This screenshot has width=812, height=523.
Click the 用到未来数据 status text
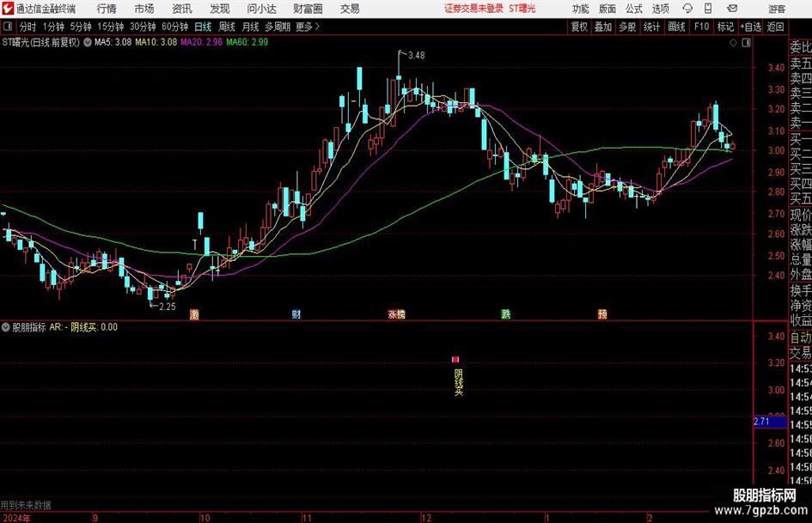[26, 505]
